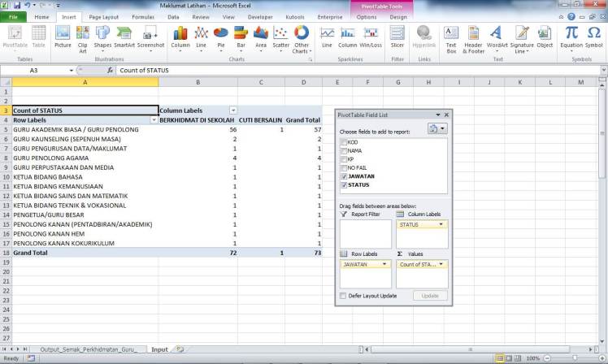The image size is (608, 364).
Task: Insert a Text Box
Action: [x=451, y=39]
